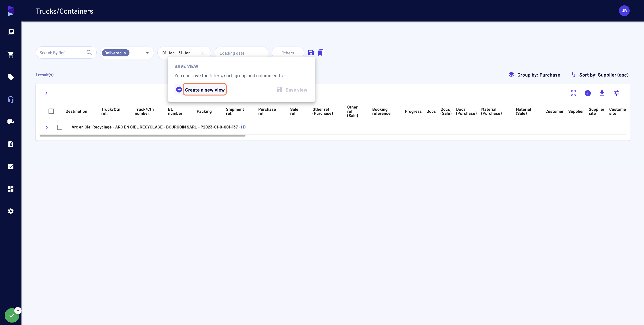
Task: Click the download export icon
Action: tap(602, 93)
